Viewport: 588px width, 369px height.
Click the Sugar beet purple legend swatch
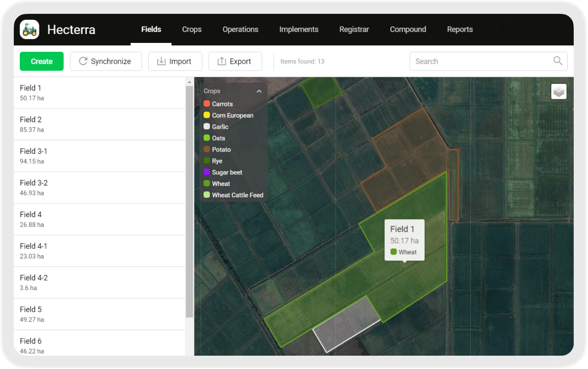point(207,172)
